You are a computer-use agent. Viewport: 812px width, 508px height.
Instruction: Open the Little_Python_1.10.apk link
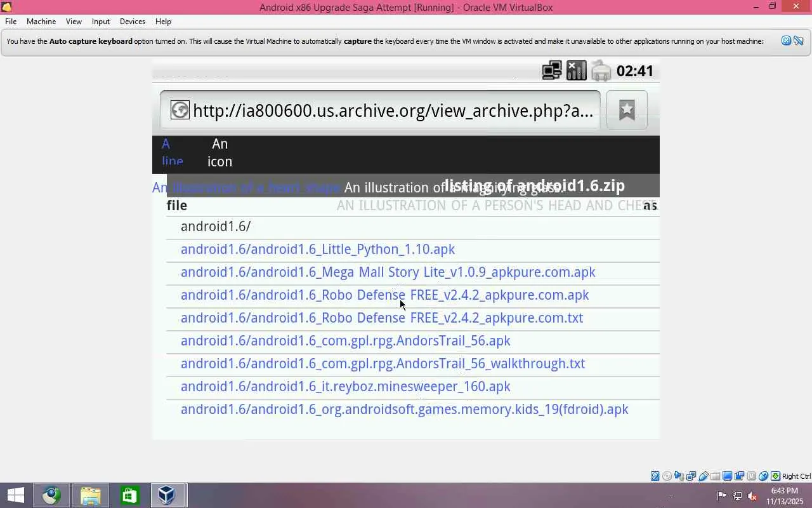pyautogui.click(x=318, y=250)
